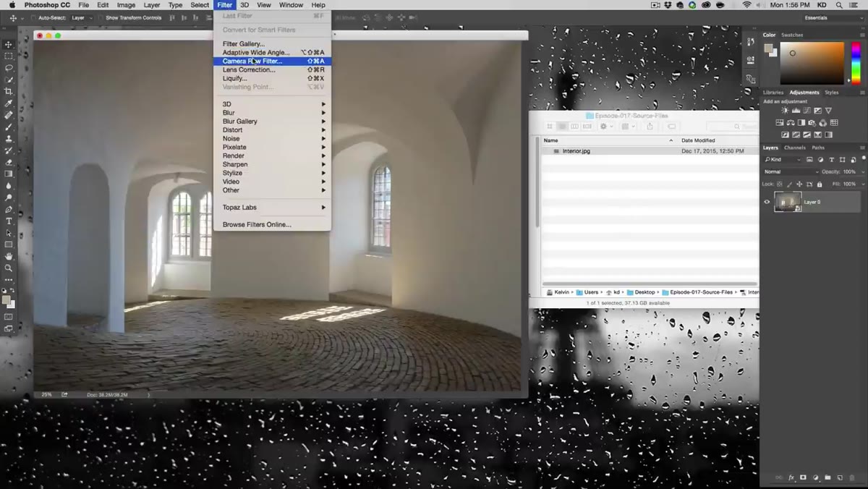Open the Finder arrange-by dropdown

click(x=629, y=127)
